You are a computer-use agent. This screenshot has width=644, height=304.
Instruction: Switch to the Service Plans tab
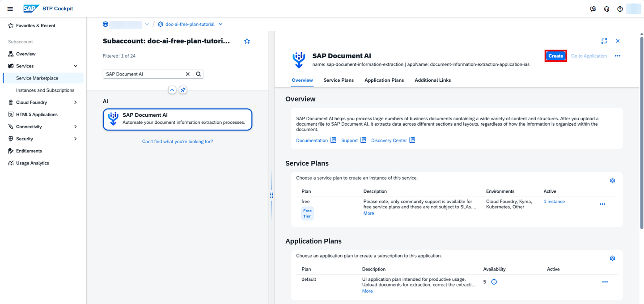[x=339, y=80]
